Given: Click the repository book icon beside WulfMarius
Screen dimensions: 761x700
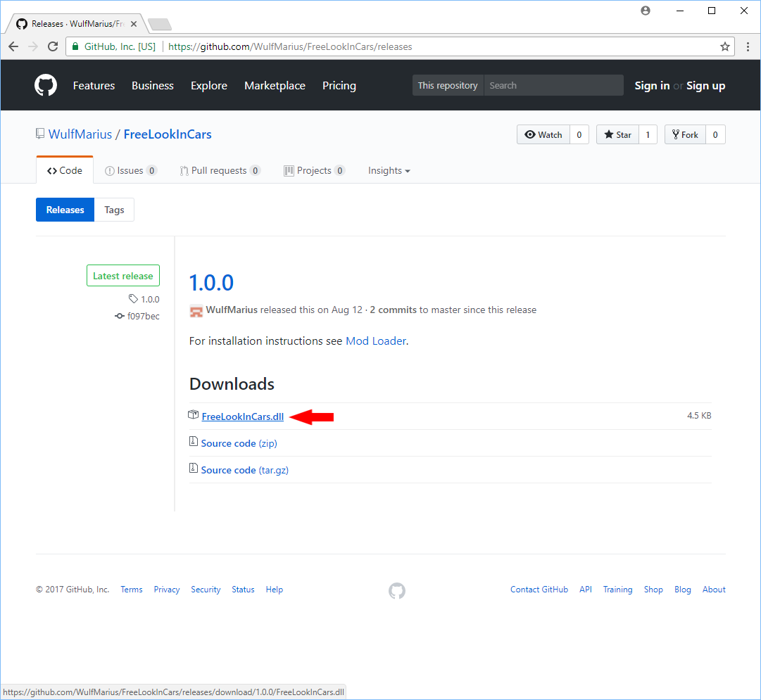Looking at the screenshot, I should click(x=40, y=134).
